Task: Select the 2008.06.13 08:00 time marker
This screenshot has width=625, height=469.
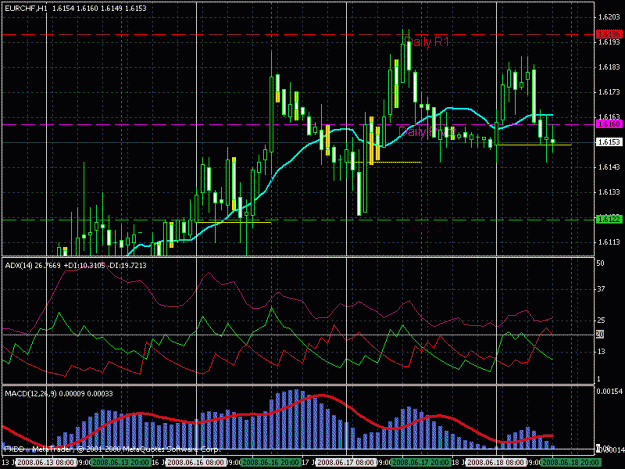Action: pyautogui.click(x=46, y=463)
